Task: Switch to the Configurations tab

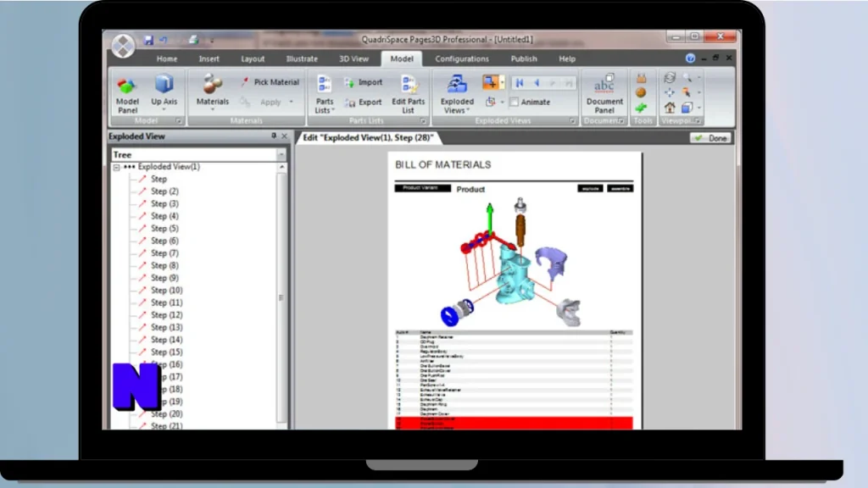Action: pos(462,58)
